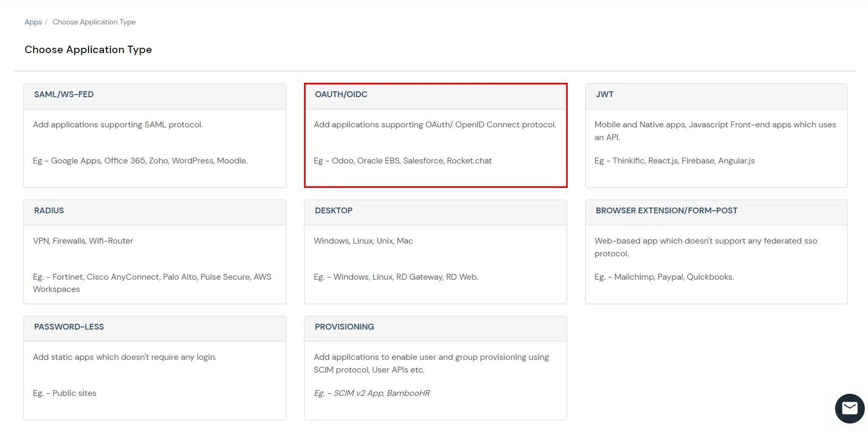The height and width of the screenshot is (432, 868).
Task: Click 'Add static apps which doesn't require' text
Action: 125,357
